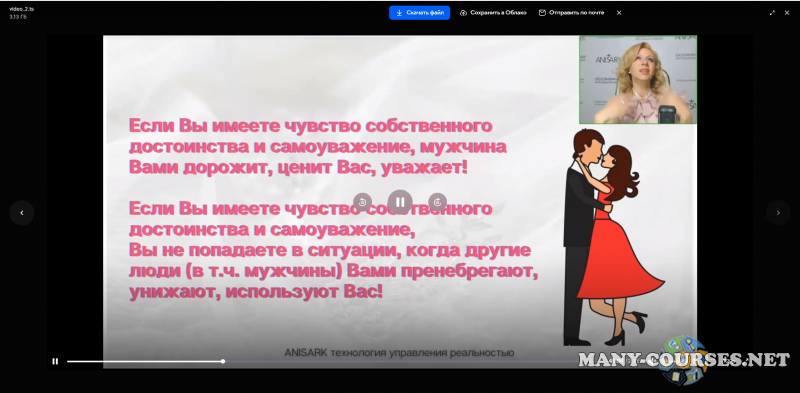Image resolution: width=800 pixels, height=393 pixels.
Task: Rewind using the circular back-skip icon
Action: [x=363, y=202]
